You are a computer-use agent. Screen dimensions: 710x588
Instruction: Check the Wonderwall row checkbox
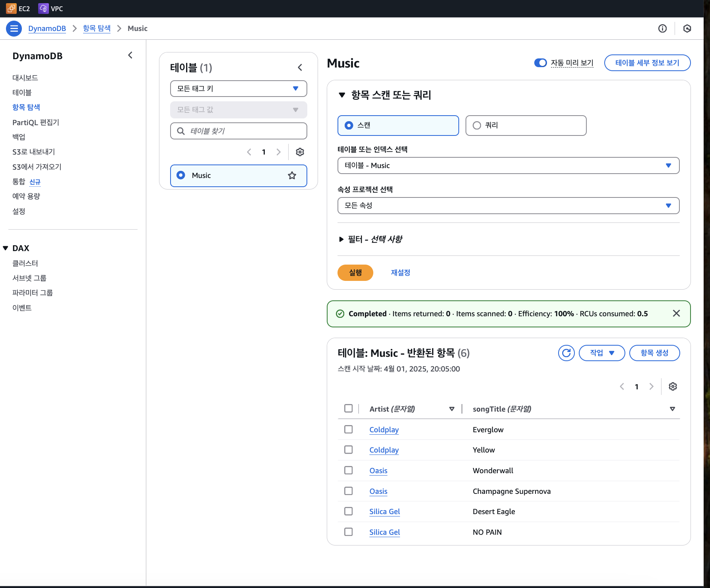pyautogui.click(x=349, y=470)
